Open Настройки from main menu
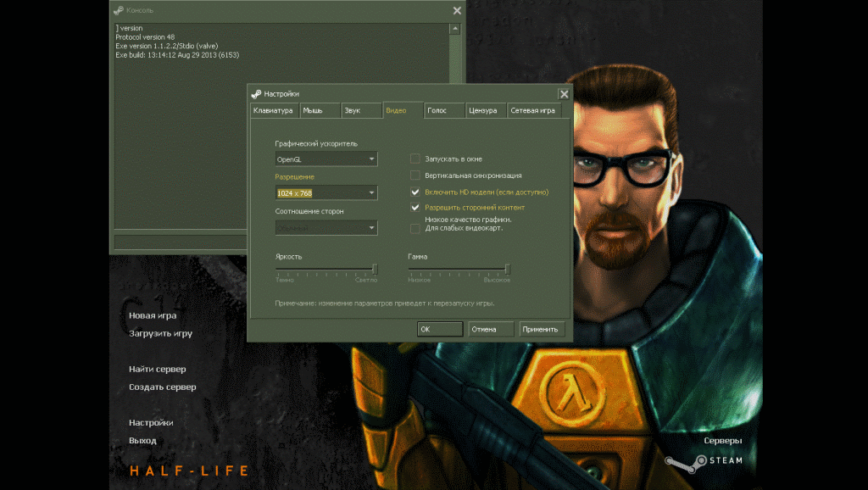Viewport: 868px width, 490px height. pos(151,422)
